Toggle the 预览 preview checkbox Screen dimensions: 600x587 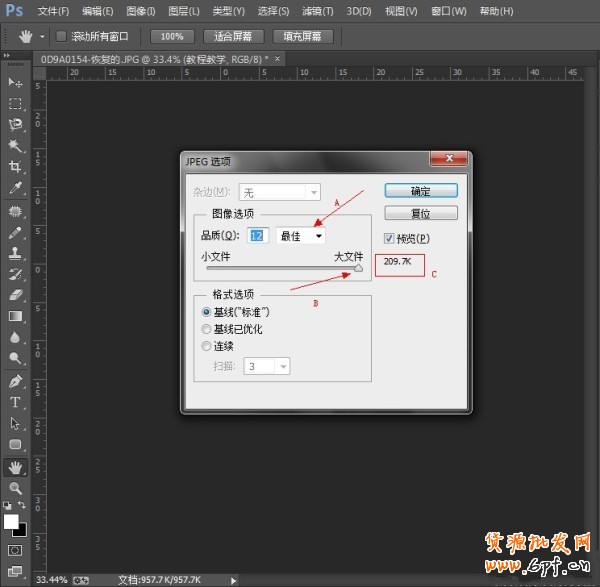[391, 238]
